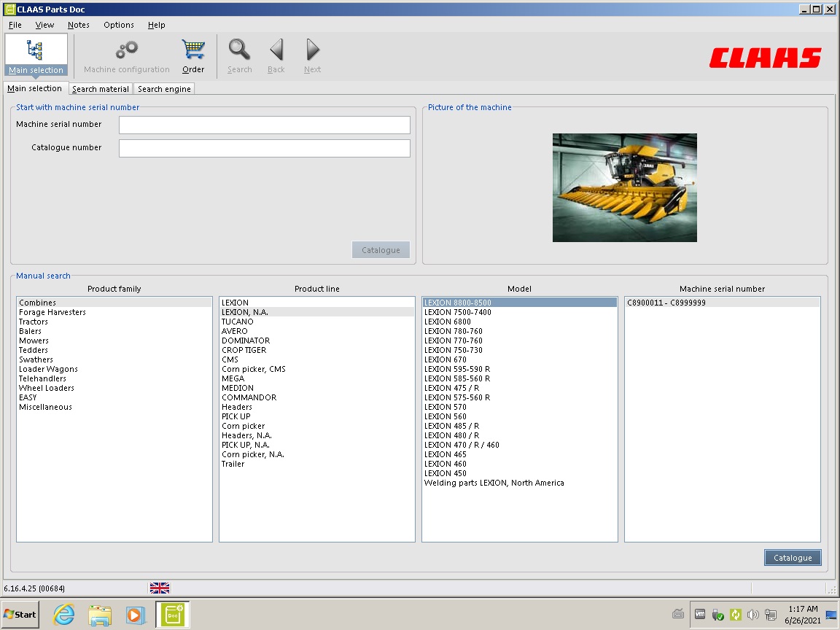Go Next with the right arrow icon
Viewport: 840px width, 630px height.
click(x=312, y=50)
